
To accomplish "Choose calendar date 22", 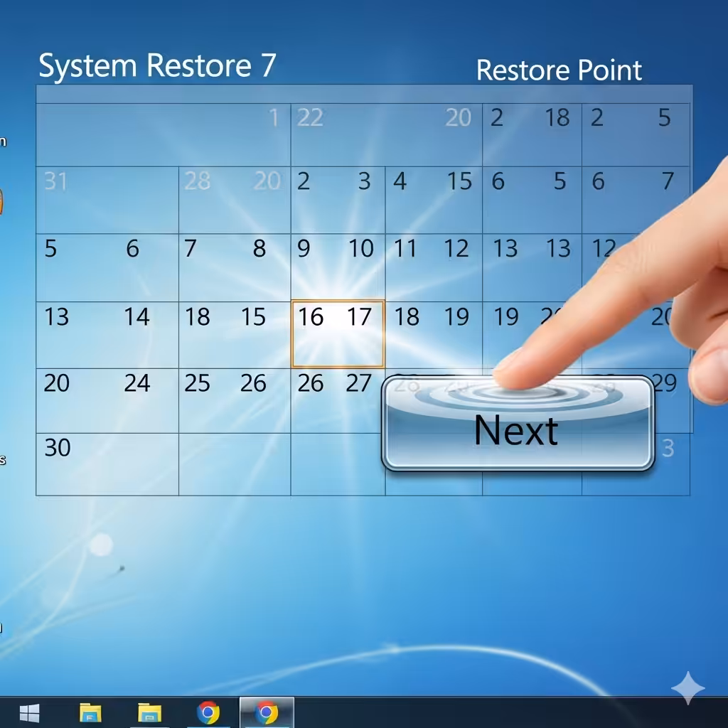I will (310, 117).
